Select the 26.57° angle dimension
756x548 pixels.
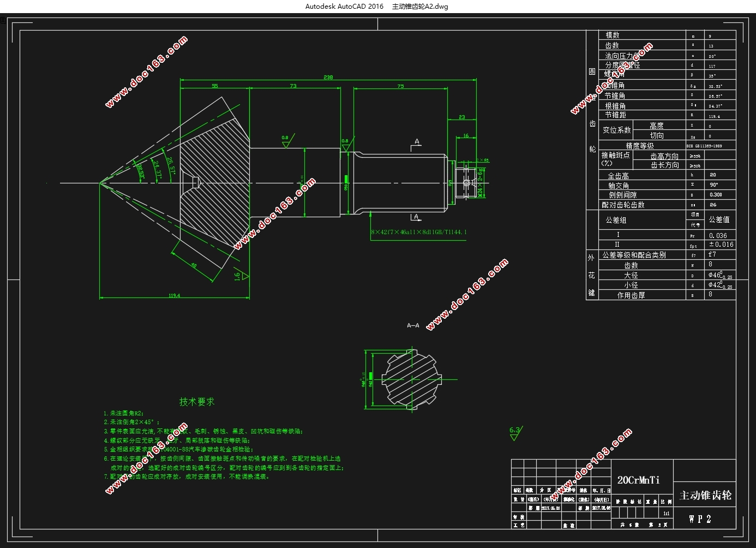point(171,165)
